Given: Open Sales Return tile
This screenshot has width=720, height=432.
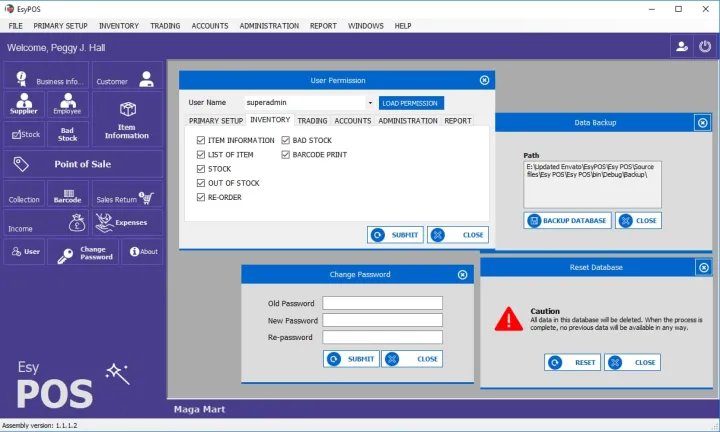Looking at the screenshot, I should [127, 193].
